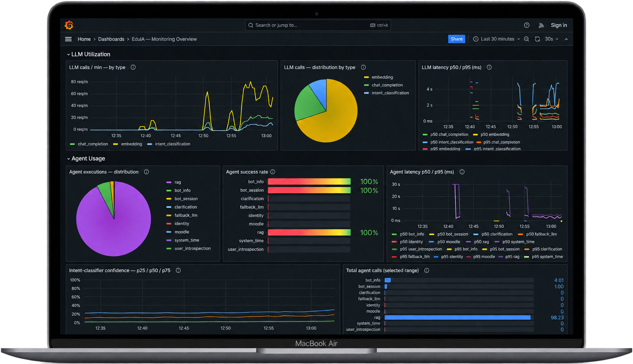Toggle p50 rag series in Agent latency legend

pos(481,242)
